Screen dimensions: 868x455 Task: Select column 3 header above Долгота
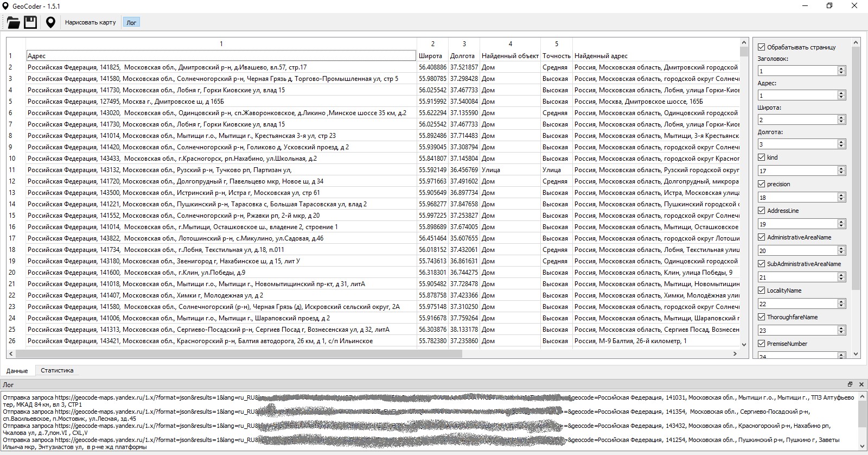[464, 44]
